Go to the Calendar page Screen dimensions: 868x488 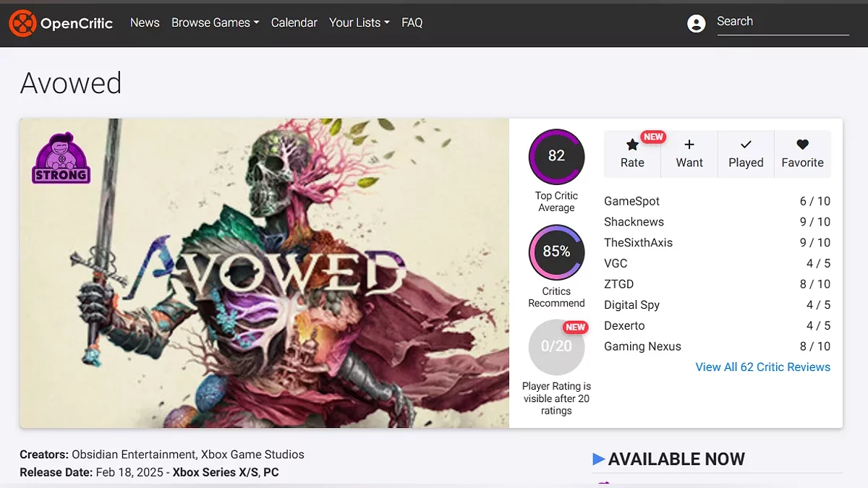pyautogui.click(x=294, y=23)
